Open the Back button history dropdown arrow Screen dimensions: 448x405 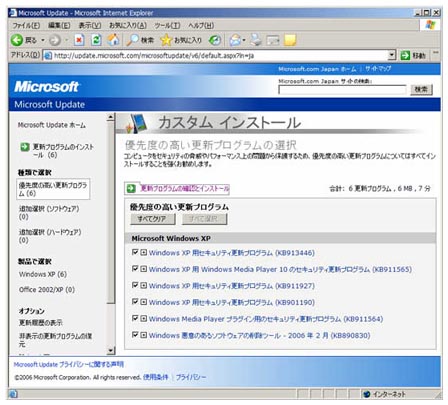click(43, 40)
